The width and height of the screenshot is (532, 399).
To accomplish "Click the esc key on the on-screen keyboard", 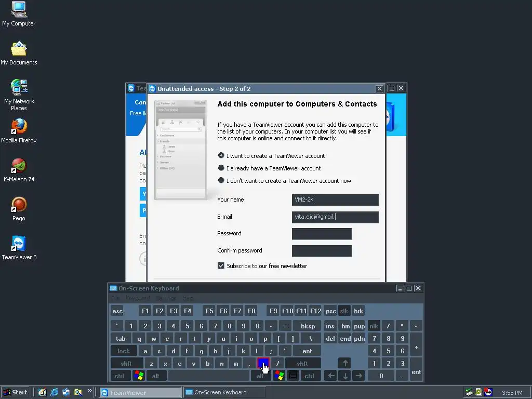I will [117, 311].
